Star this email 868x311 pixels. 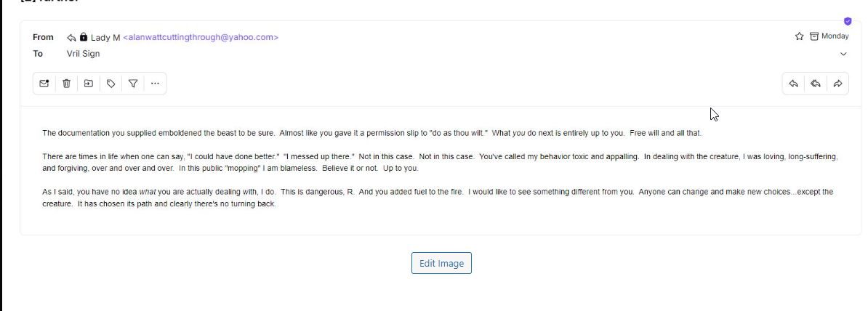800,36
